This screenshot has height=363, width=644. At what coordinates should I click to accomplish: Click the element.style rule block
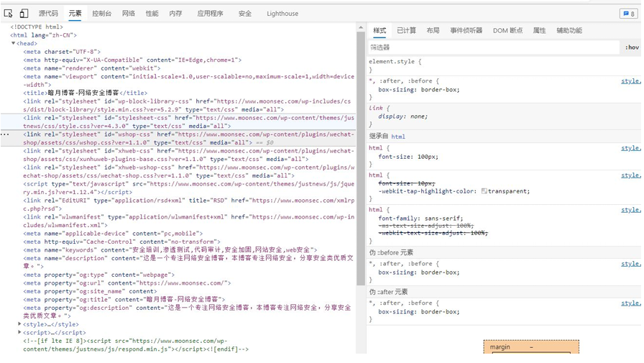coord(395,65)
